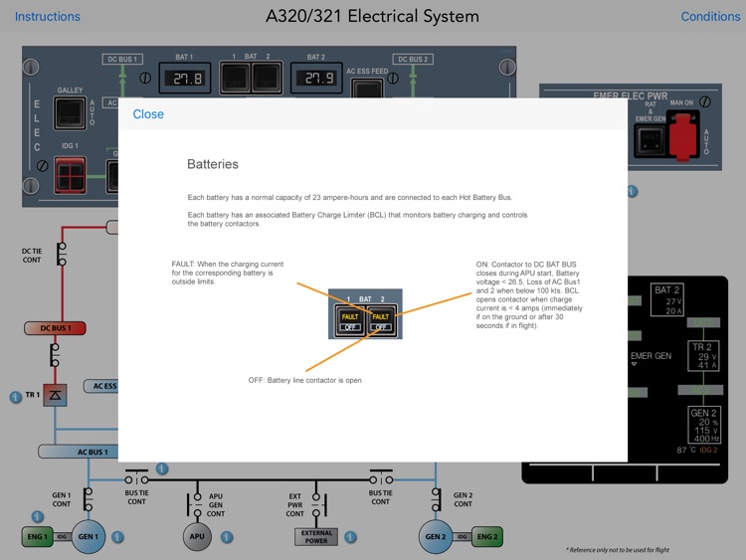Viewport: 746px width, 560px height.
Task: Toggle the AC ESS FEED pushbutton
Action: (x=367, y=89)
